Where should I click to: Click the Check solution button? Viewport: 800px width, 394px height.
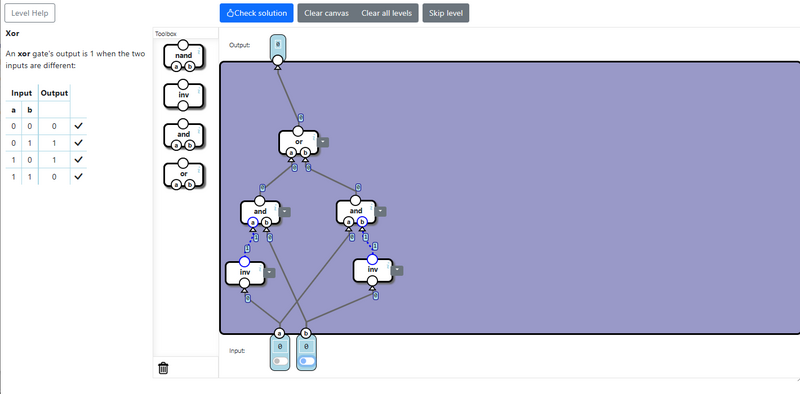(x=256, y=13)
